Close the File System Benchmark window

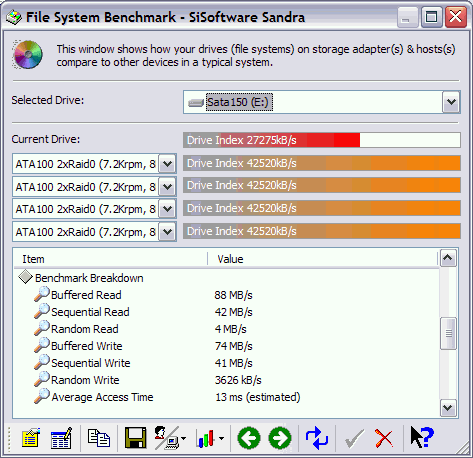(x=456, y=17)
